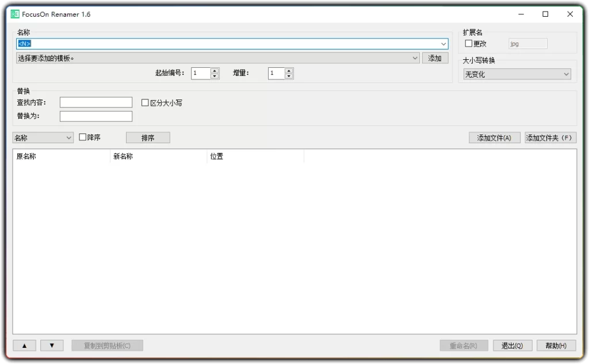Click 添加文件夹(F) to add a folder
The width and height of the screenshot is (589, 364).
pyautogui.click(x=550, y=137)
